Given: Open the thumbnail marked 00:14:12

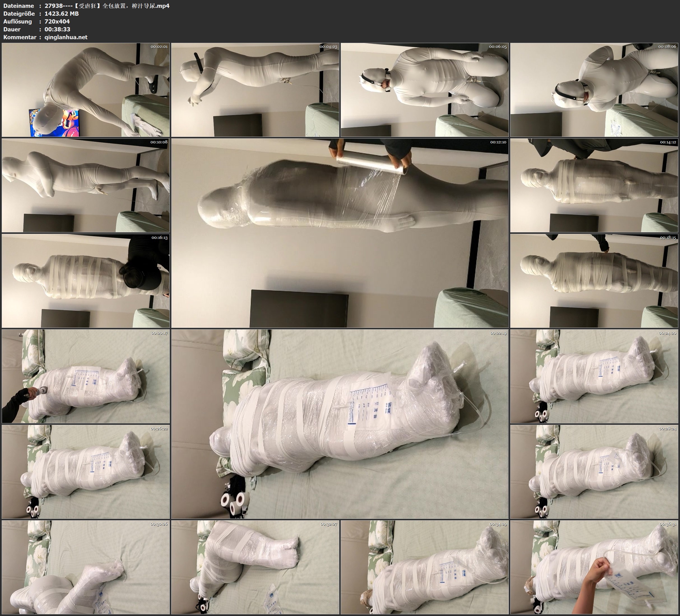Looking at the screenshot, I should point(594,185).
